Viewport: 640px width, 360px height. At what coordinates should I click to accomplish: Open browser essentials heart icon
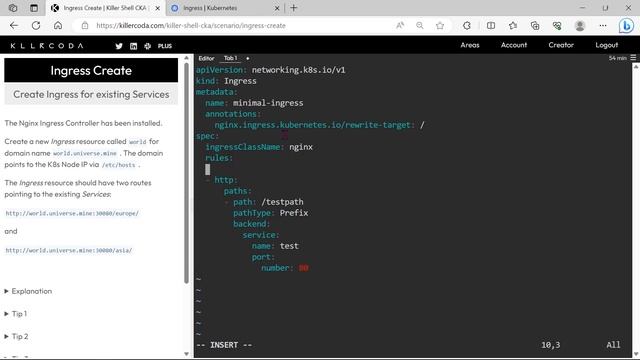(557, 25)
